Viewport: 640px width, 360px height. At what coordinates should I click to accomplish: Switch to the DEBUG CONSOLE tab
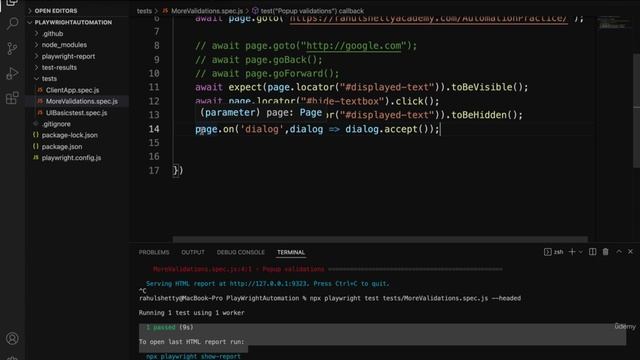pos(240,252)
